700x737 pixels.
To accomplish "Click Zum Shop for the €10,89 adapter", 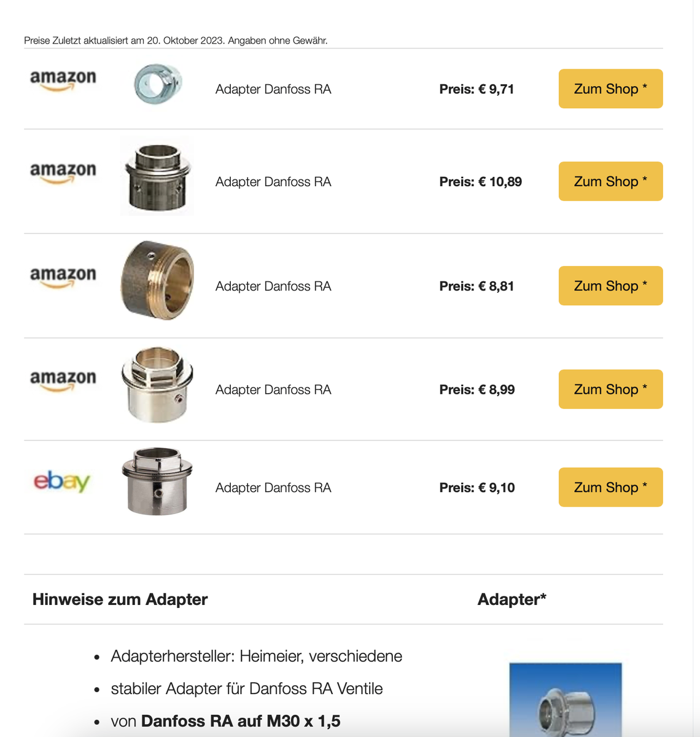I will click(x=610, y=181).
